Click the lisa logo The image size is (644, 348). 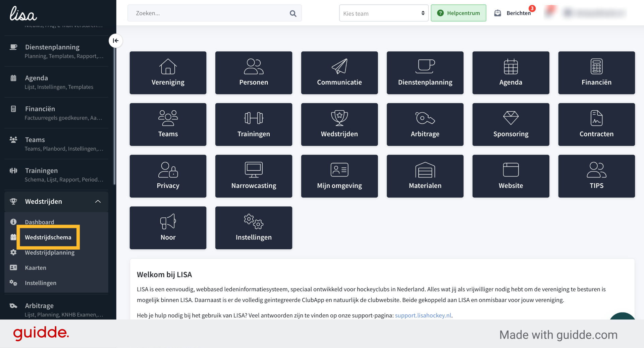click(23, 13)
